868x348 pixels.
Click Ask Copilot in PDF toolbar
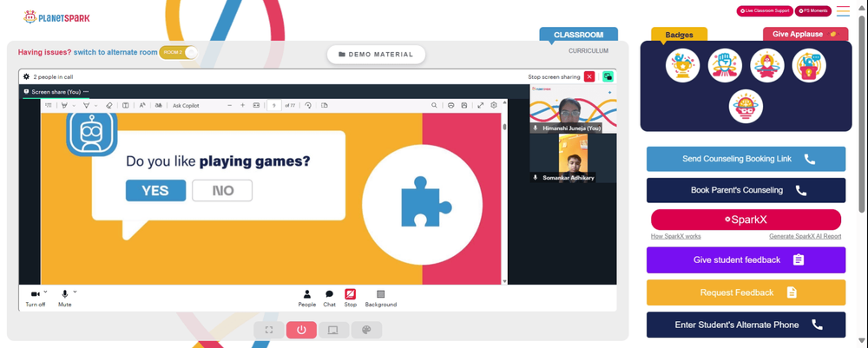[186, 105]
